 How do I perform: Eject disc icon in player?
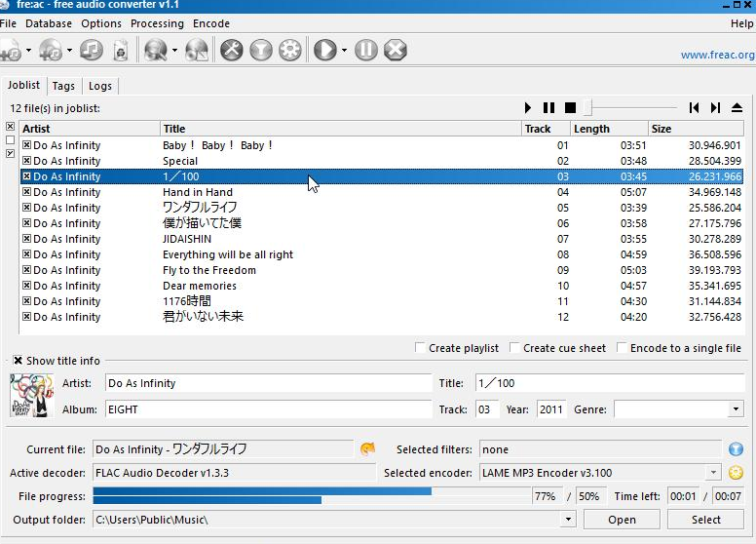(737, 107)
